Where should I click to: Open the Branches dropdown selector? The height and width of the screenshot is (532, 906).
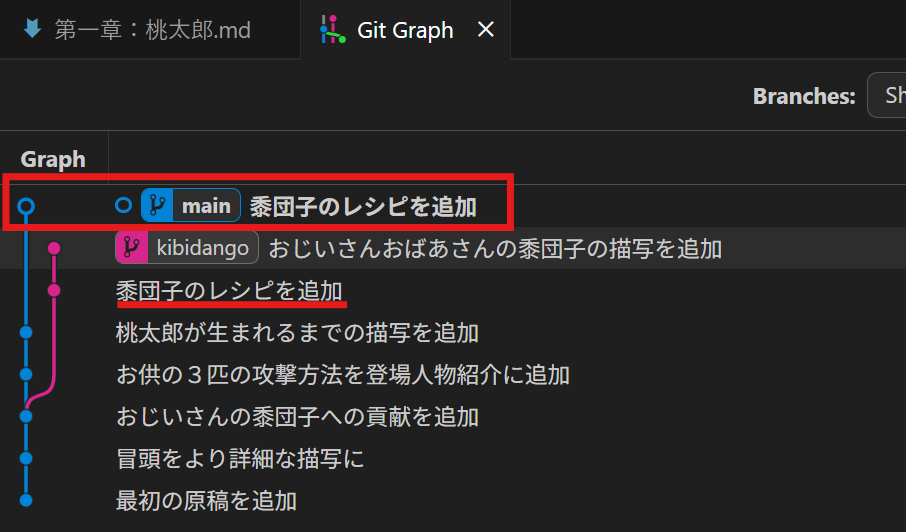pyautogui.click(x=887, y=95)
